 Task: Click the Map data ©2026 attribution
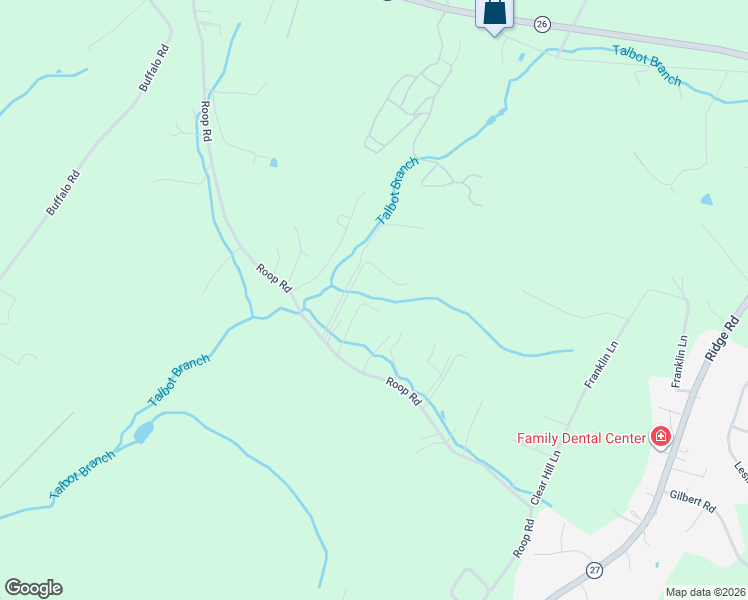706,592
